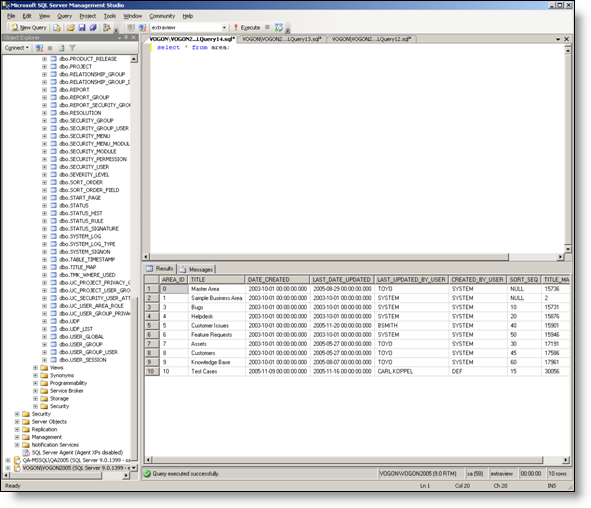The width and height of the screenshot is (591, 508).
Task: Expand the Programmability folder
Action: point(35,383)
